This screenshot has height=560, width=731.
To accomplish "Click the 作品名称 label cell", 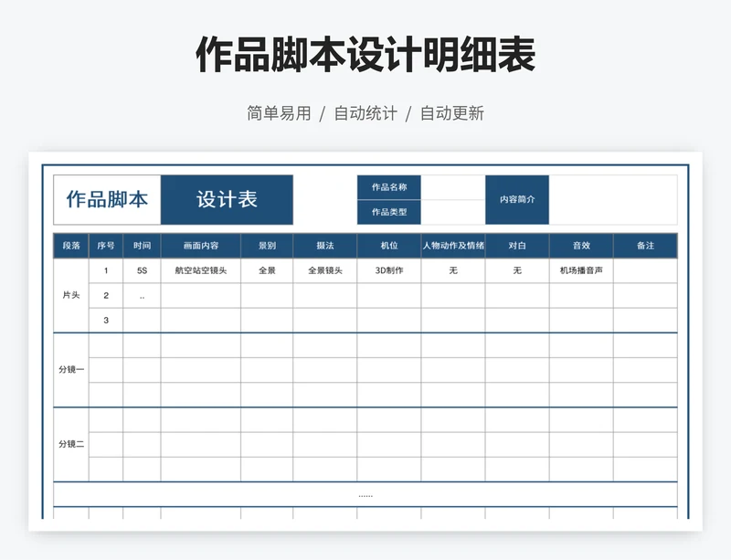I will [x=389, y=187].
